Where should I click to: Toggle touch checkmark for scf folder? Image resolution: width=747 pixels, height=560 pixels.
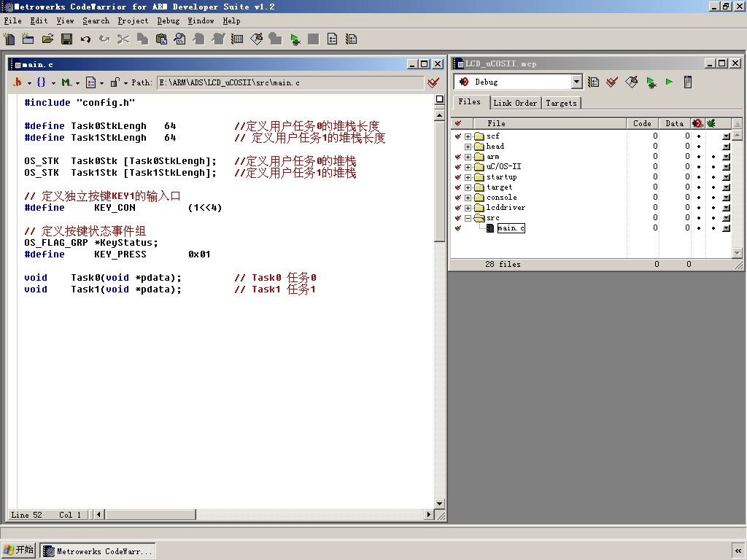point(458,136)
